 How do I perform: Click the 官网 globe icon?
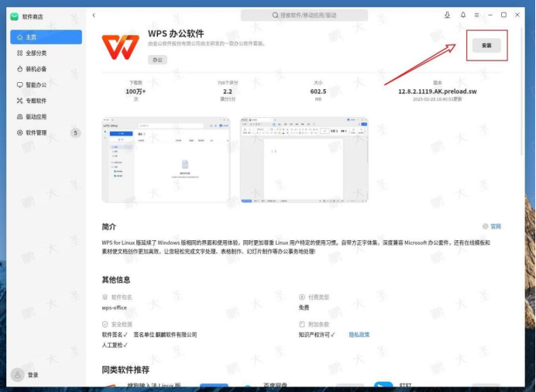click(x=485, y=226)
